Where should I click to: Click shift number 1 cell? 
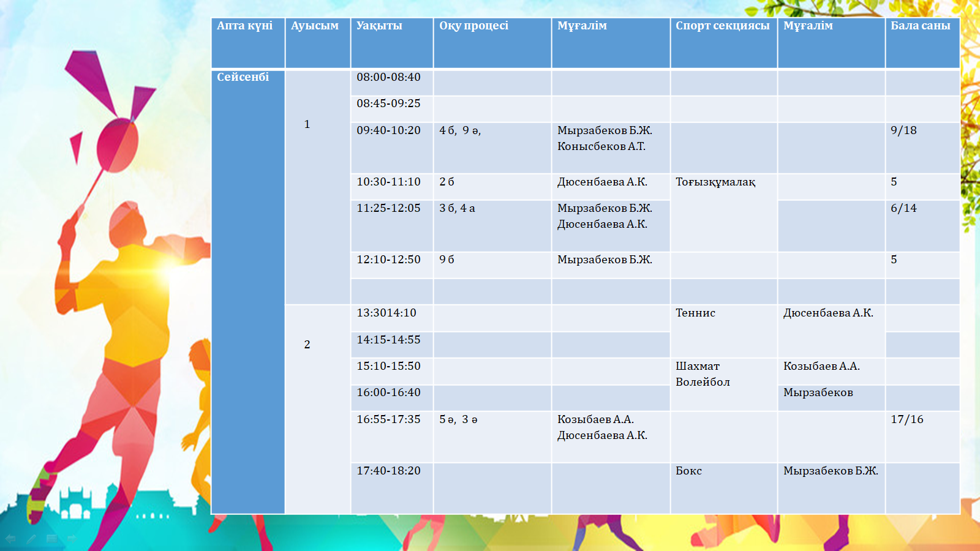(x=318, y=187)
